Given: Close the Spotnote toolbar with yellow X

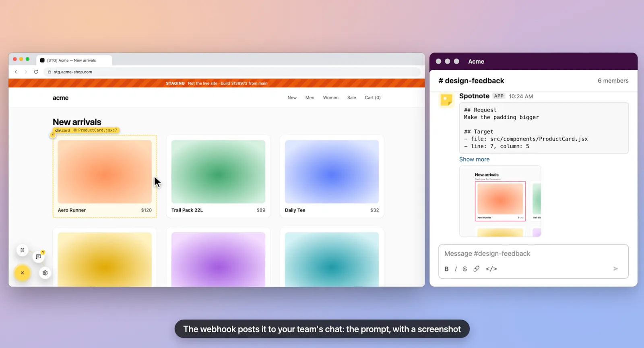Looking at the screenshot, I should click(x=23, y=273).
